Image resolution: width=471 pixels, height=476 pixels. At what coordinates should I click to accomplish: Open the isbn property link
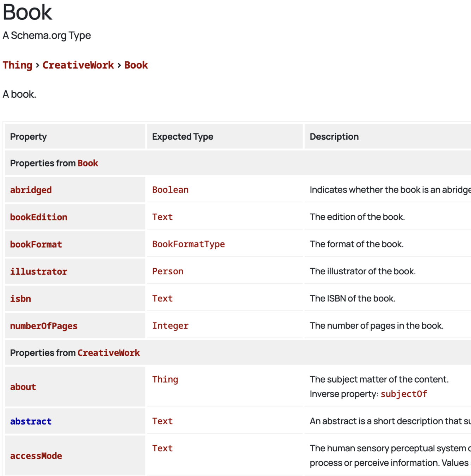tap(20, 299)
